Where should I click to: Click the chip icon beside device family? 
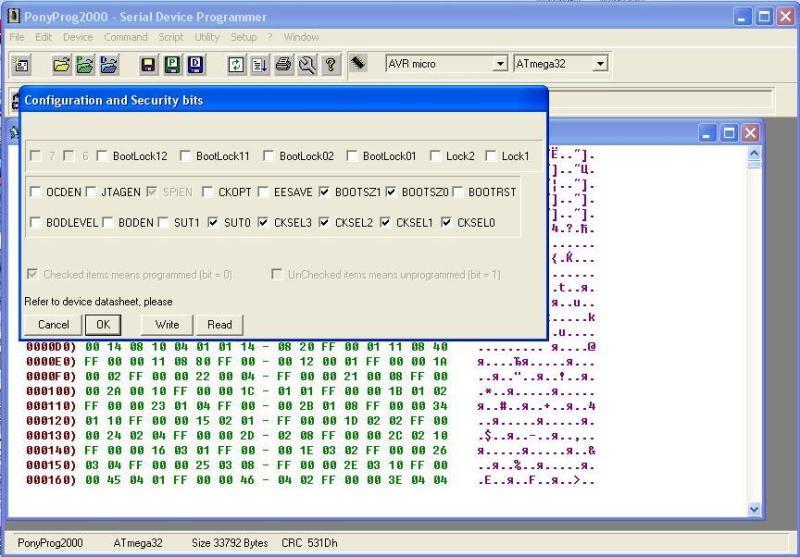[x=357, y=63]
